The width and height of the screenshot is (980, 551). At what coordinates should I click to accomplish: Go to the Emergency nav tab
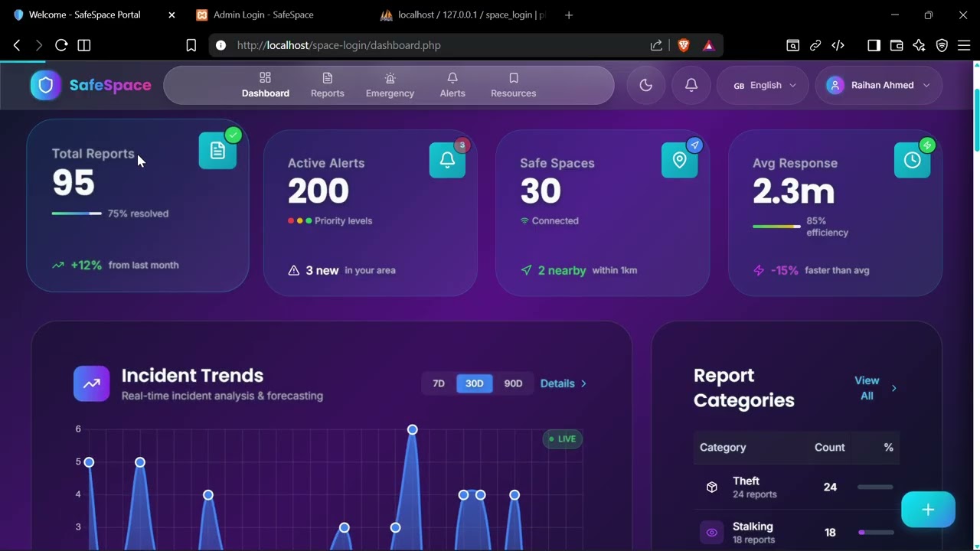390,85
